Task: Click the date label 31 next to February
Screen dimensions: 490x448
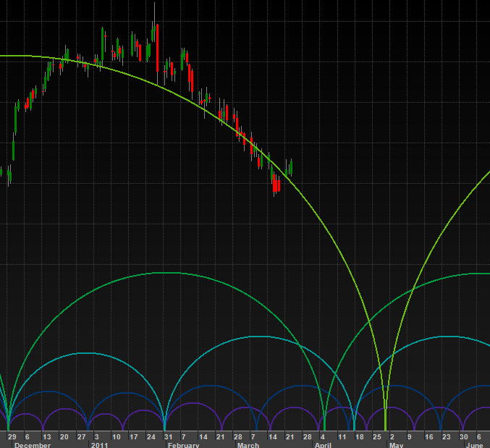Action: [x=168, y=436]
